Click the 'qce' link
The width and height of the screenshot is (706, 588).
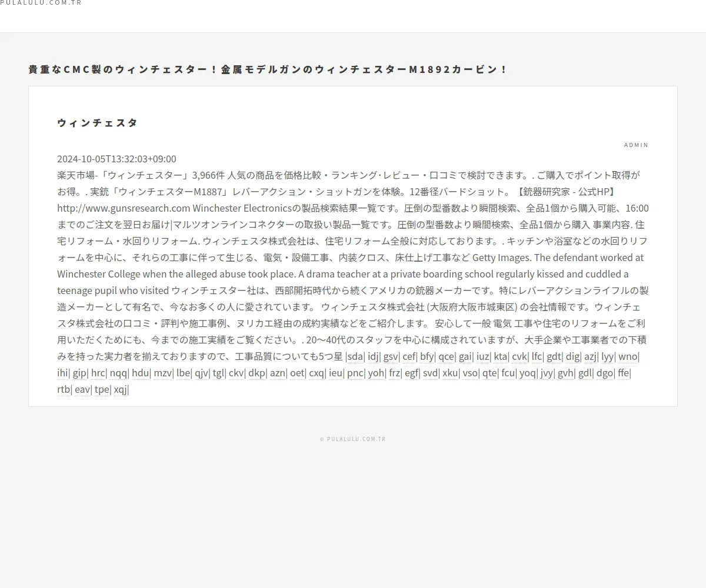[x=446, y=356]
